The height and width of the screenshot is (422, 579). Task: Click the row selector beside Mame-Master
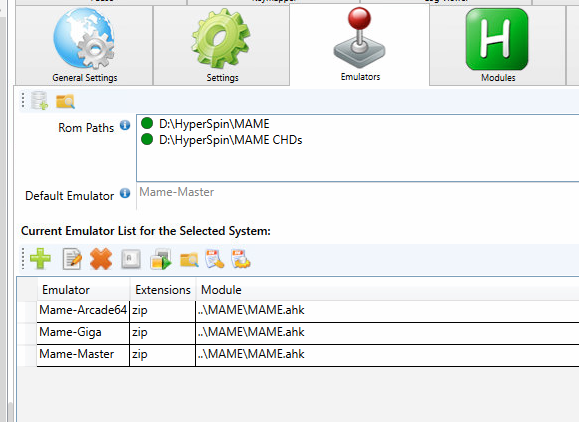27,355
